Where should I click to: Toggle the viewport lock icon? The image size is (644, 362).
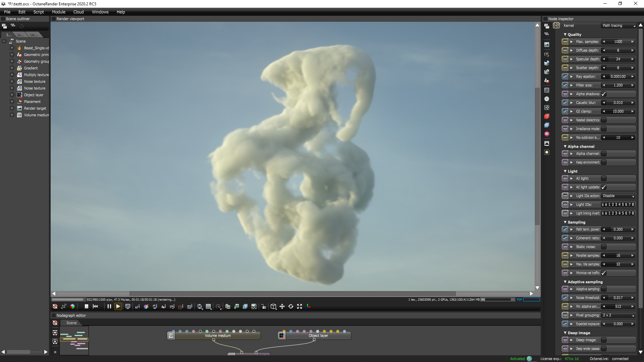pyautogui.click(x=264, y=306)
